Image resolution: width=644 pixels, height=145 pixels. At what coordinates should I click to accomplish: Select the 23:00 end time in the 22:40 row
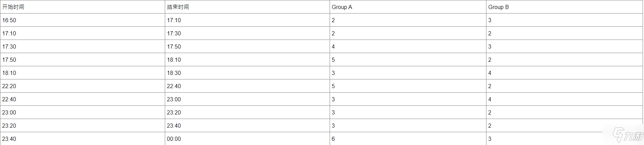coord(247,99)
